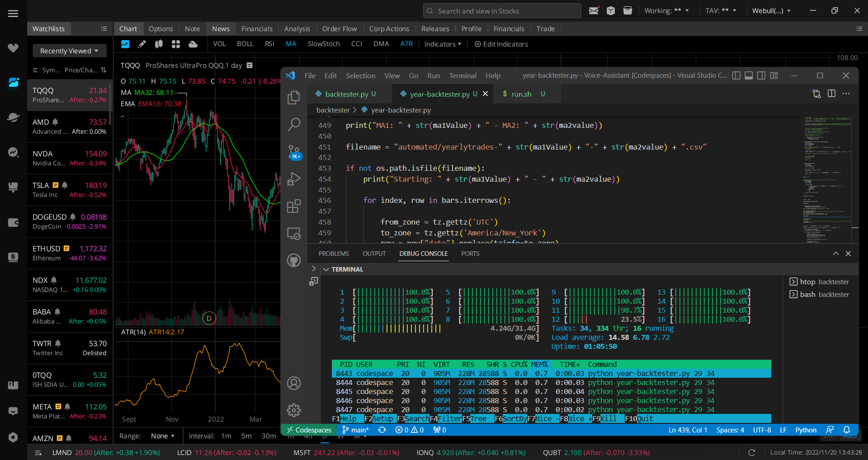Open Source Control with 1K+ badge
Screen dimensions: 868x460
[x=294, y=152]
